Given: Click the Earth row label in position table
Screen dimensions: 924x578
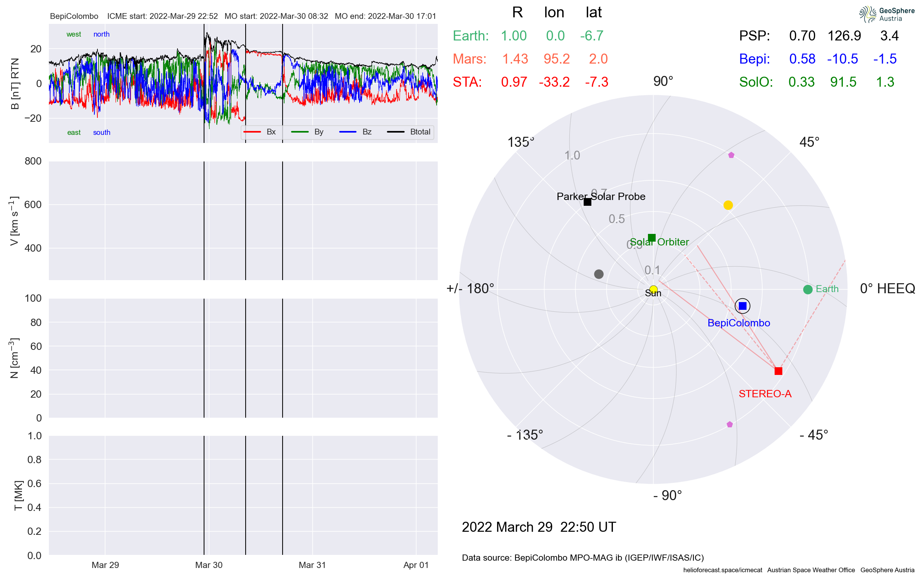Looking at the screenshot, I should click(471, 36).
